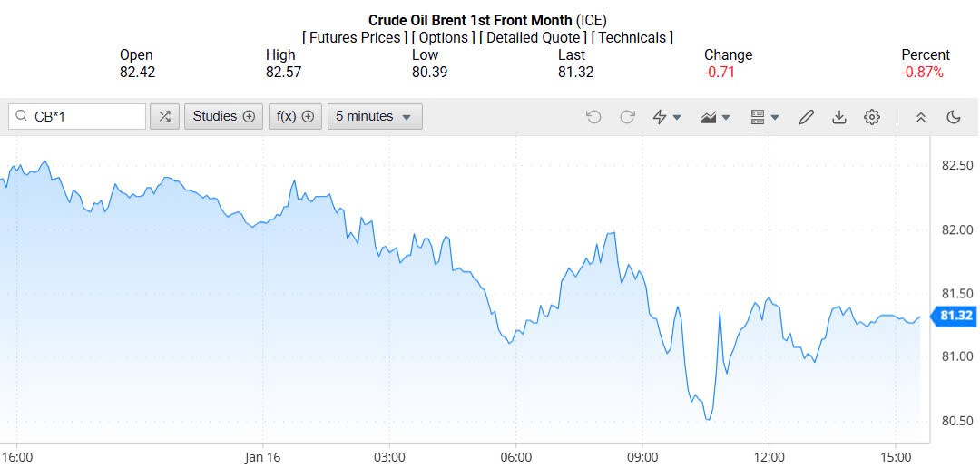980x468 pixels.
Task: Download the chart image
Action: 839,117
